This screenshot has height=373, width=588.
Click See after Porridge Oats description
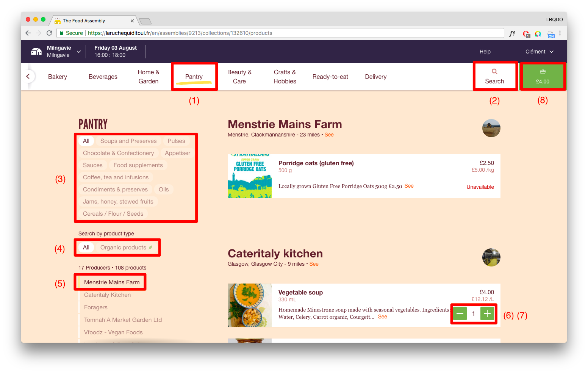point(409,186)
